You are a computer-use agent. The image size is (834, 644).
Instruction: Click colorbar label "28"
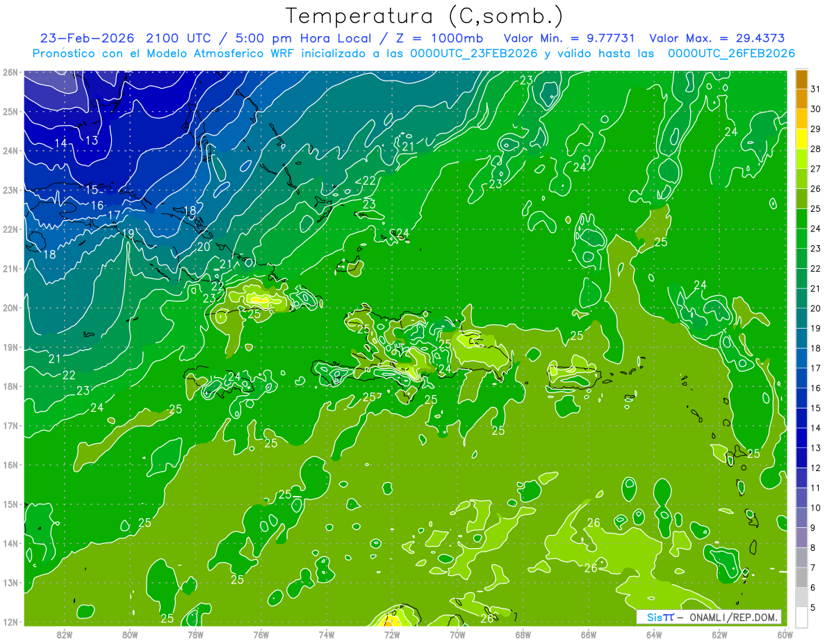click(815, 150)
